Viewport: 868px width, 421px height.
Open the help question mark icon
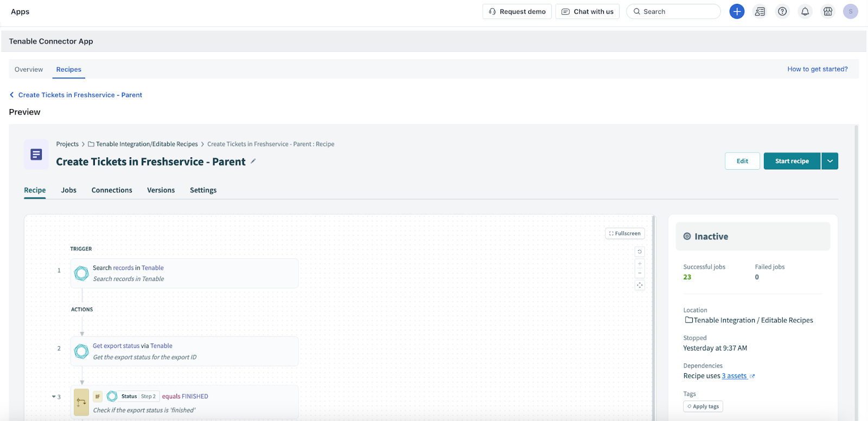point(782,11)
